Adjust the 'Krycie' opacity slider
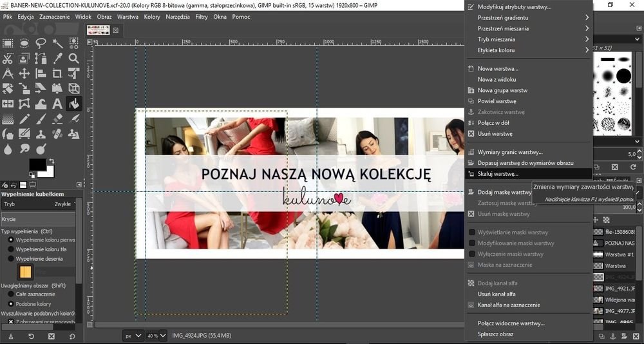 pyautogui.click(x=38, y=219)
